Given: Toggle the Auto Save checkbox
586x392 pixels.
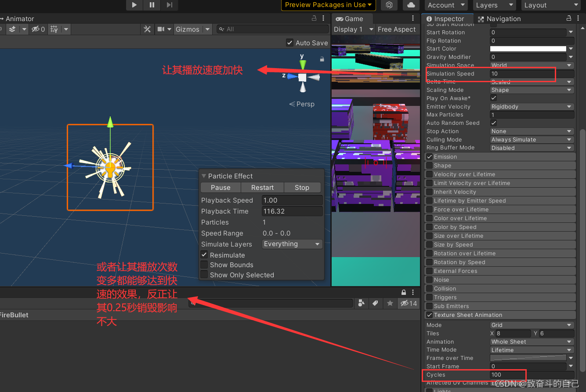Looking at the screenshot, I should coord(289,43).
